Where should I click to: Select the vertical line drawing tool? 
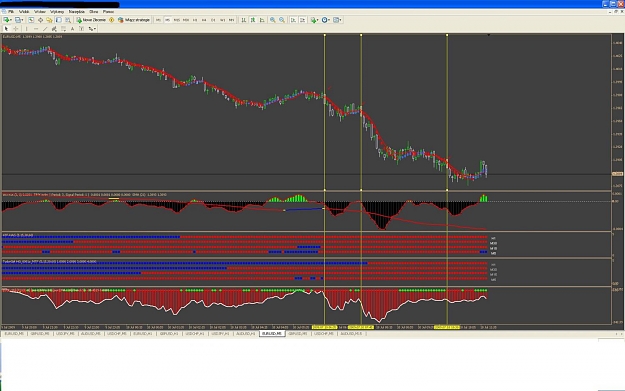coord(26,29)
